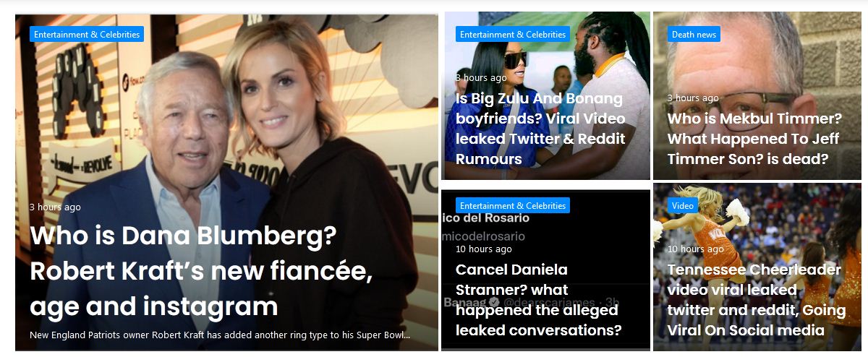Click the 10 hours ago timestamp on Stranner story
The width and height of the screenshot is (868, 357).
pos(484,249)
